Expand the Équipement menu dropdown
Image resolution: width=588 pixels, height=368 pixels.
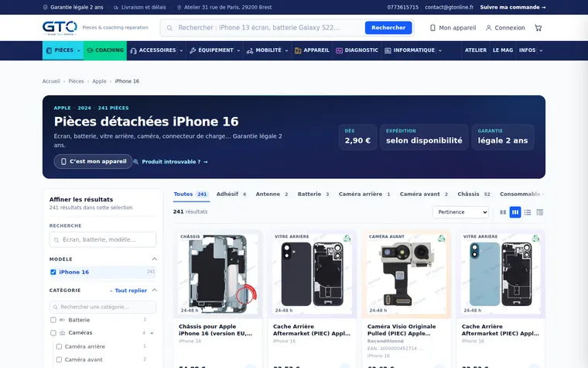click(238, 50)
